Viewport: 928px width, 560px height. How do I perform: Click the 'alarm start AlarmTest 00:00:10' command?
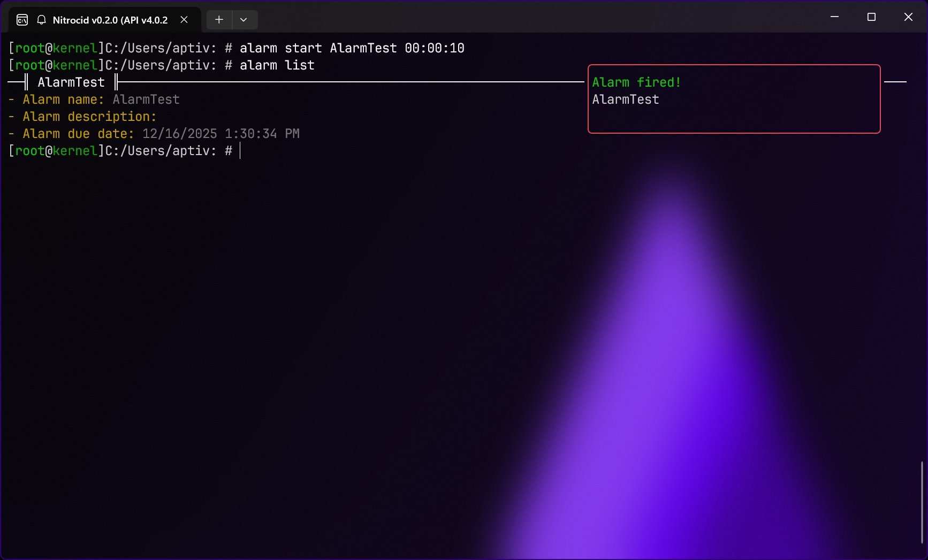[x=352, y=48]
